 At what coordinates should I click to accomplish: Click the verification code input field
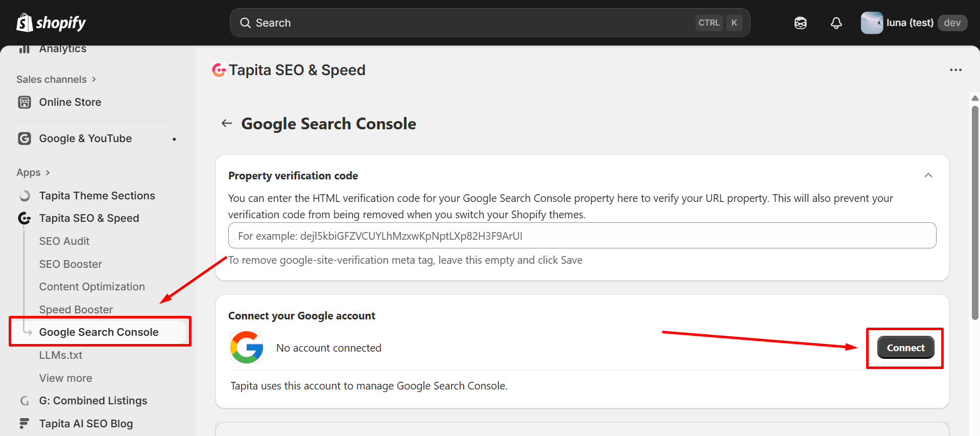(x=582, y=236)
